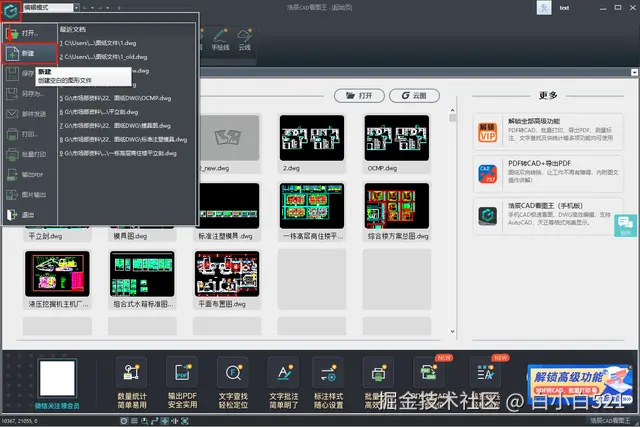The height and width of the screenshot is (427, 640).
Task: Select 新建 to create a blank drawing
Action: [30, 53]
